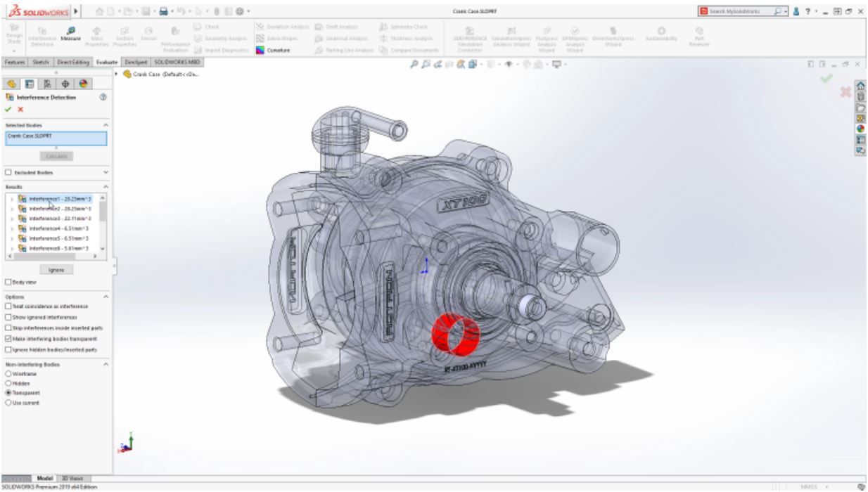Image resolution: width=868 pixels, height=492 pixels.
Task: Open the FeatureManager design tree tab icon
Action: (x=11, y=84)
